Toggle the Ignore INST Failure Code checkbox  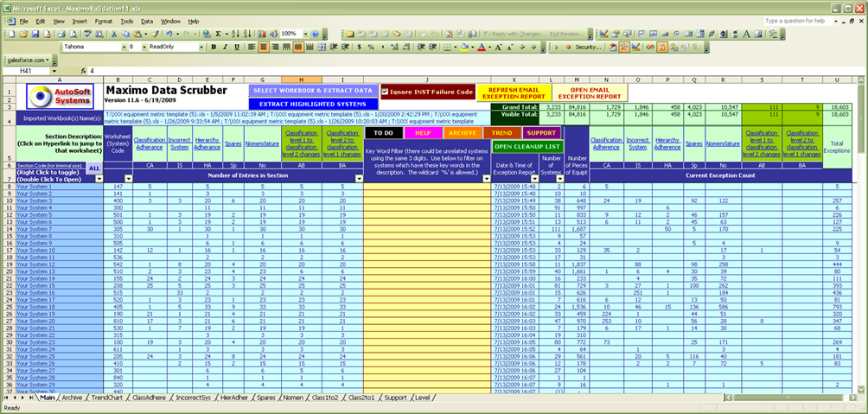click(386, 92)
